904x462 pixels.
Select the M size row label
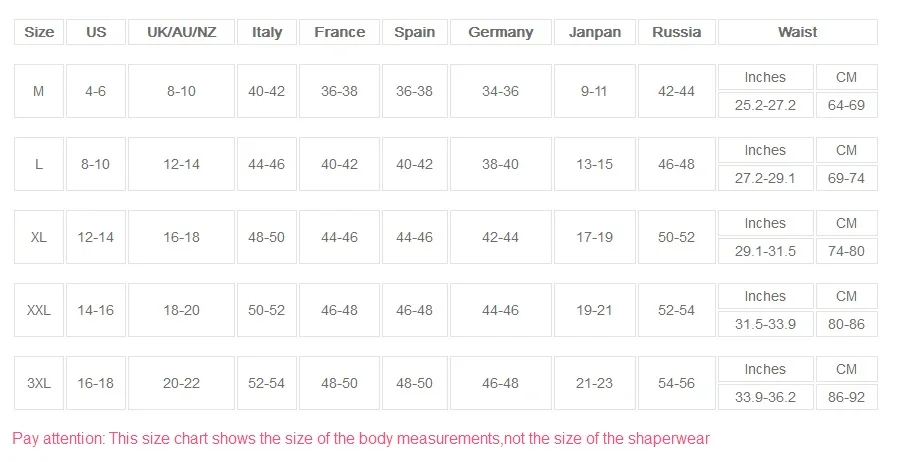tap(39, 91)
